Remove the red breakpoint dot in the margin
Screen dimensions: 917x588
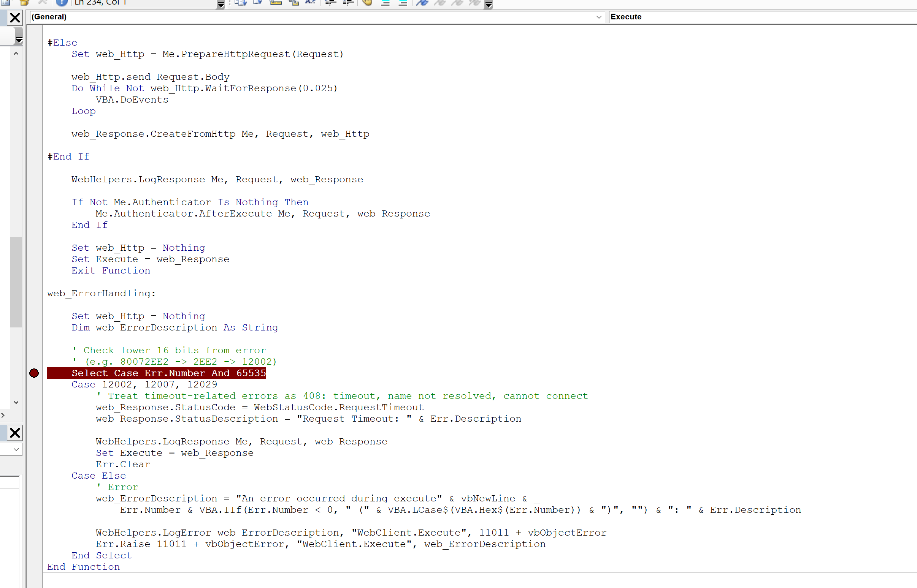point(34,373)
